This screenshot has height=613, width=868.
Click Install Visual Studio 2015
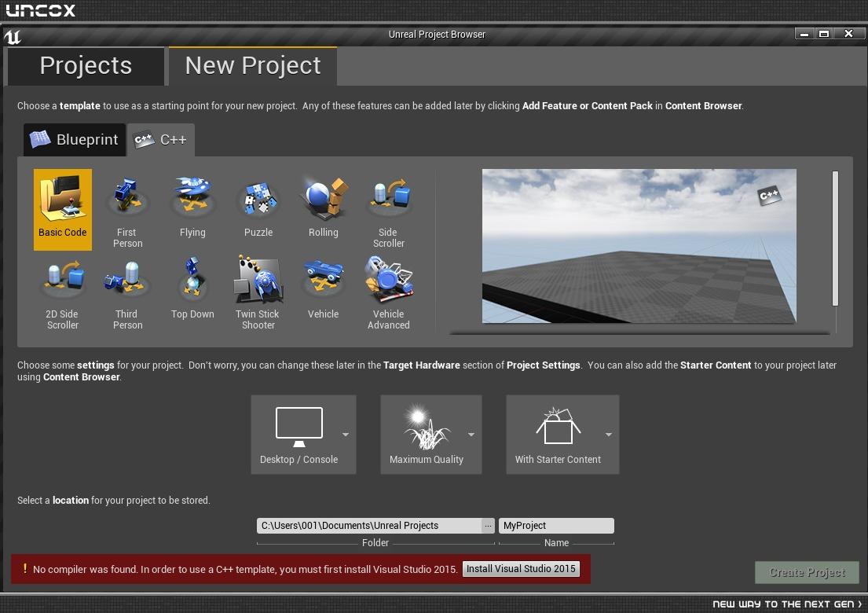point(521,569)
